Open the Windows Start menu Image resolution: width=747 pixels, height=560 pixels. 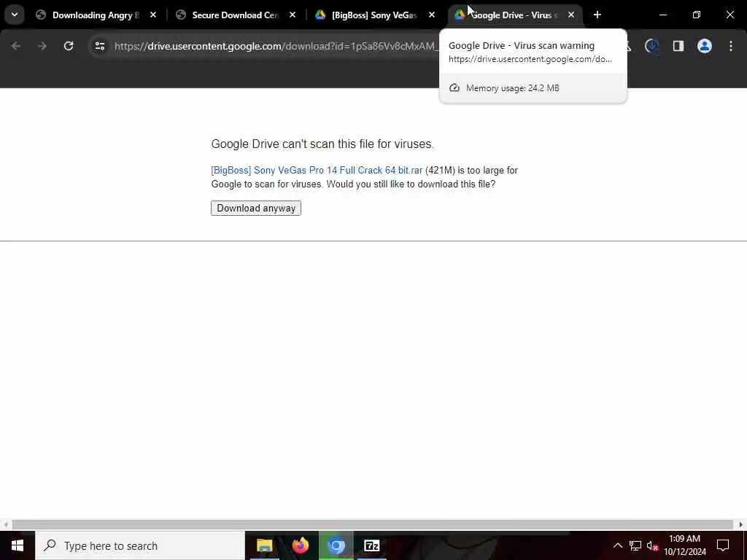(x=18, y=545)
